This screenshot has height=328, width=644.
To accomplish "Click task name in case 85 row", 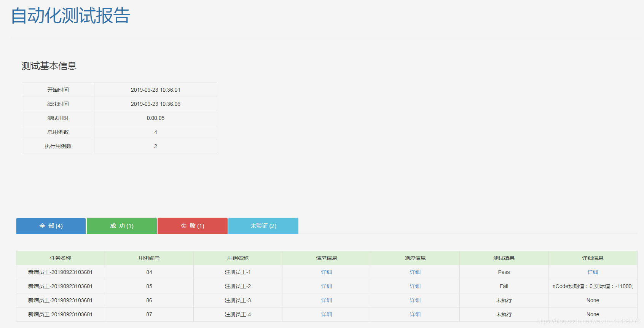I will coord(61,286).
